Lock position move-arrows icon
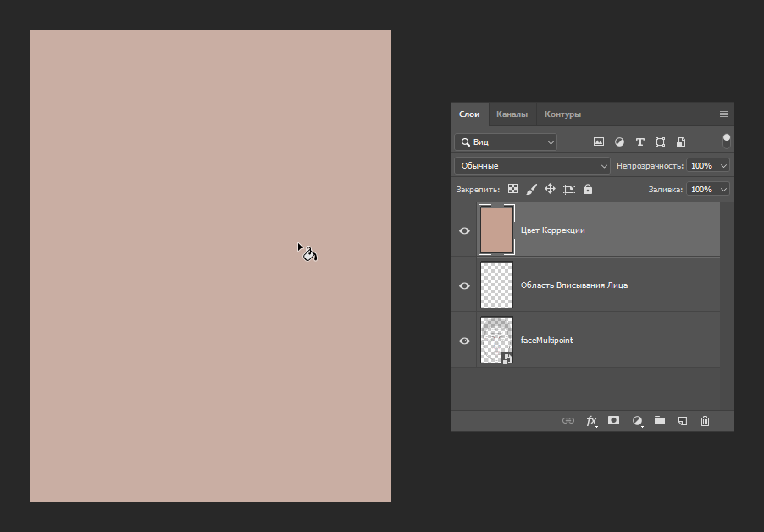764x532 pixels. (x=550, y=189)
